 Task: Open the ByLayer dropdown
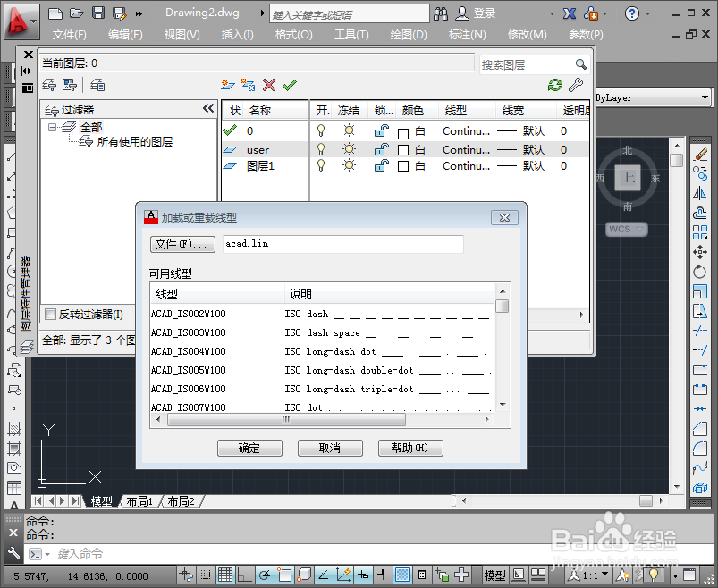(x=705, y=97)
